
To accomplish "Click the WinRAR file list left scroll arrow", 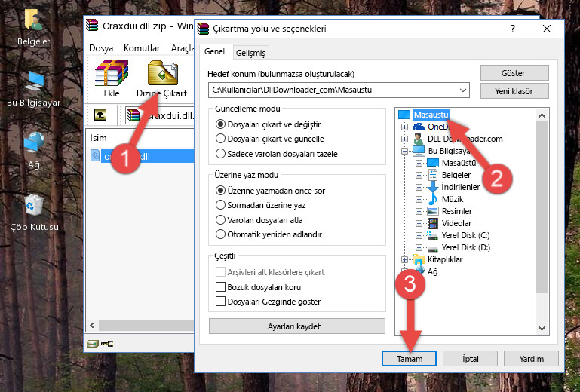I will coord(93,326).
